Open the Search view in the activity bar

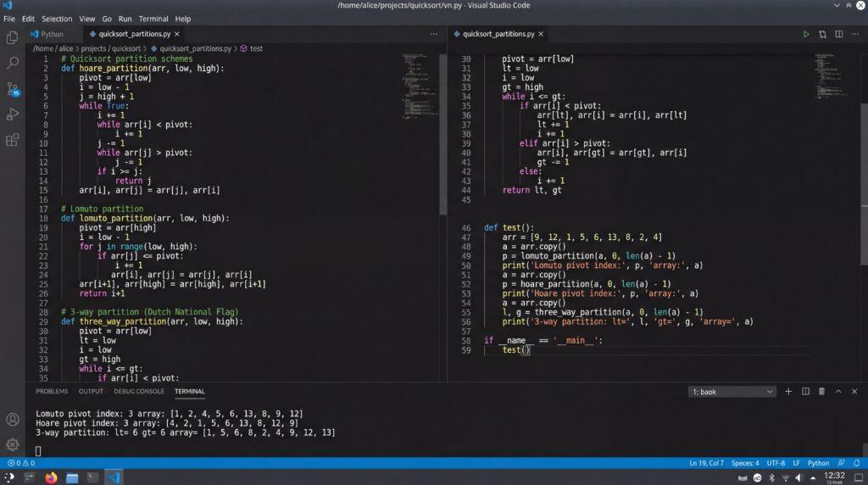[x=12, y=63]
